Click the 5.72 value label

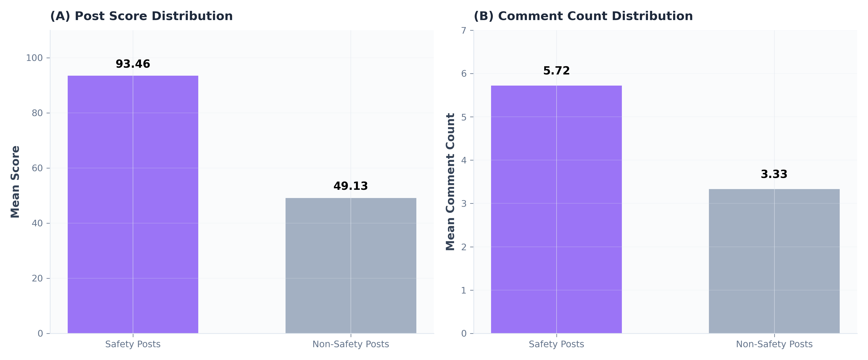(x=556, y=71)
